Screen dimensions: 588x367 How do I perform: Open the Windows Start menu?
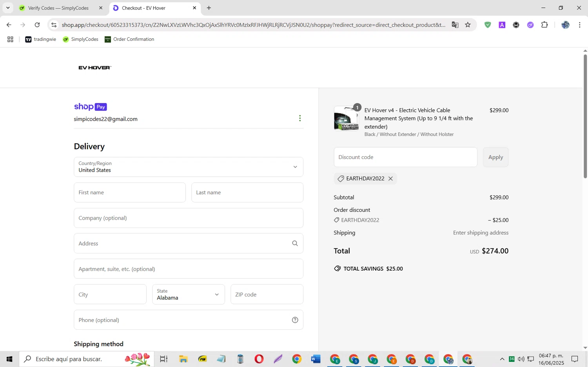click(9, 359)
